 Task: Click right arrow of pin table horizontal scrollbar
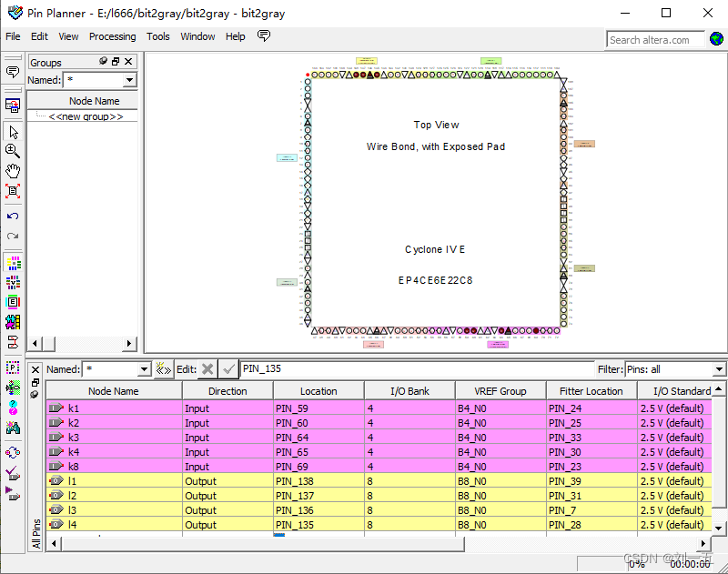pos(703,543)
